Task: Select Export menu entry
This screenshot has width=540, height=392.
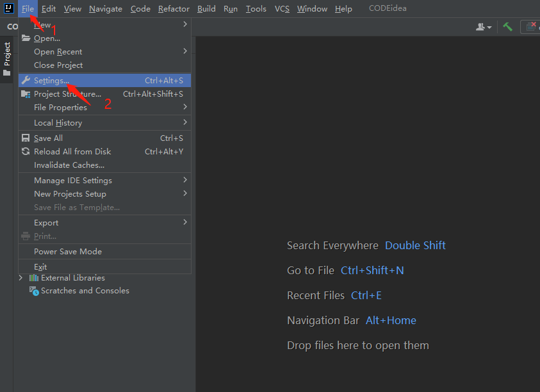Action: click(104, 222)
